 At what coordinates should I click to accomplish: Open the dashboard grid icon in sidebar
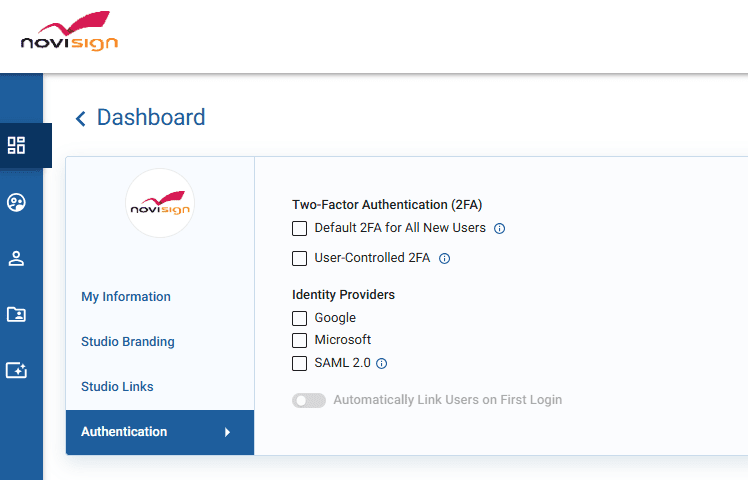click(16, 145)
